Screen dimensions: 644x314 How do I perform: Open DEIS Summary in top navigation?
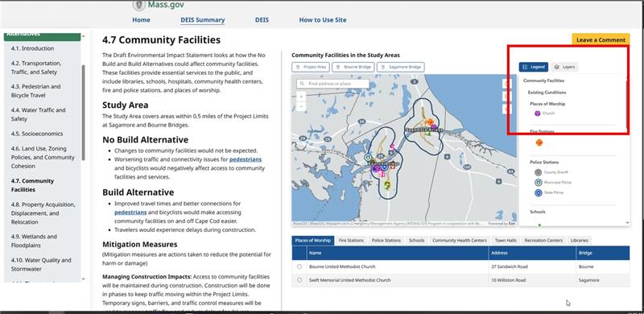point(203,20)
